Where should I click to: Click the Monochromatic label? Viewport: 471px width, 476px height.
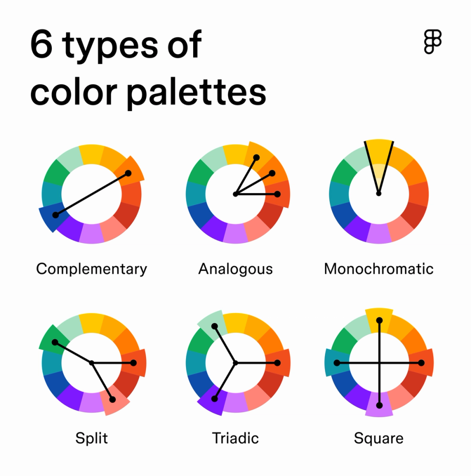click(379, 269)
